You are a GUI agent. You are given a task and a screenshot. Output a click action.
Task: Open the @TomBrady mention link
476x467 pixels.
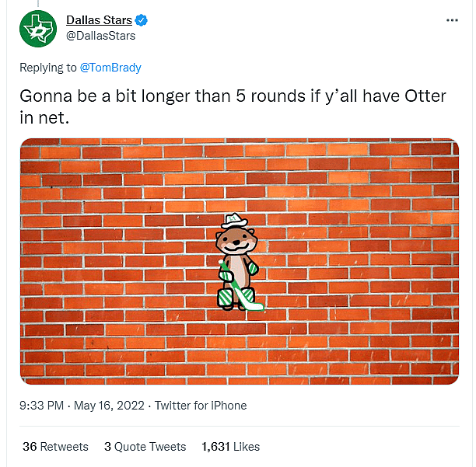point(110,68)
